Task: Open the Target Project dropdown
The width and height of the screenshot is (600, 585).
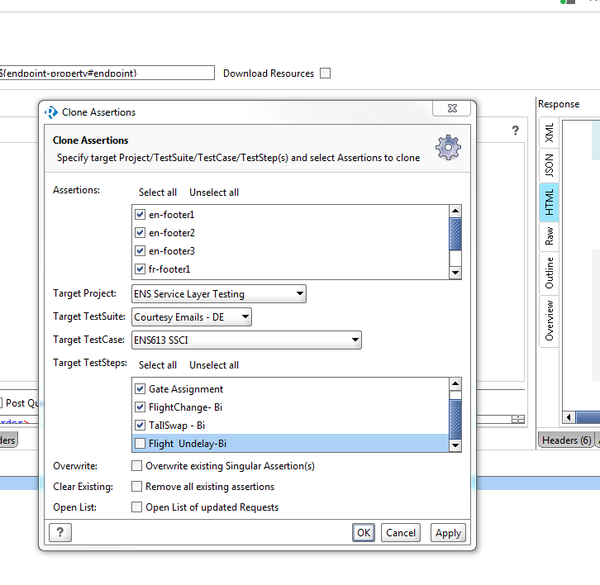Action: click(x=218, y=294)
